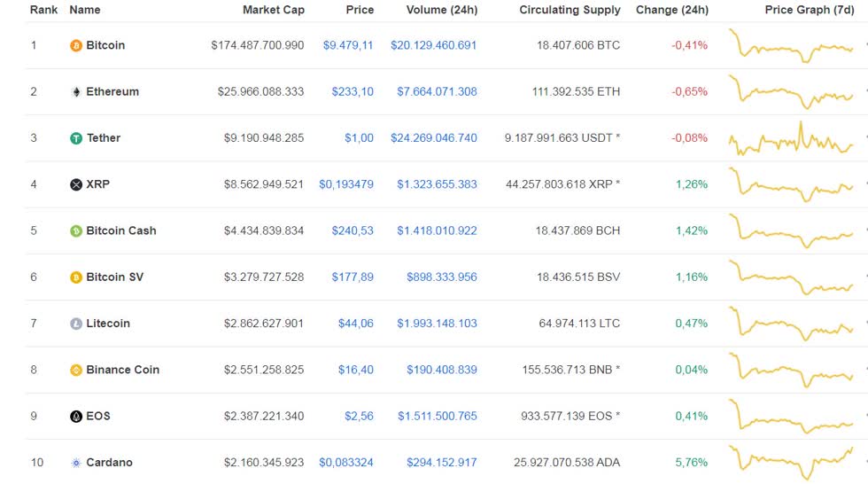Select EOS market cap $2.387.221.340
Image resolution: width=868 pixels, height=484 pixels.
pyautogui.click(x=264, y=416)
